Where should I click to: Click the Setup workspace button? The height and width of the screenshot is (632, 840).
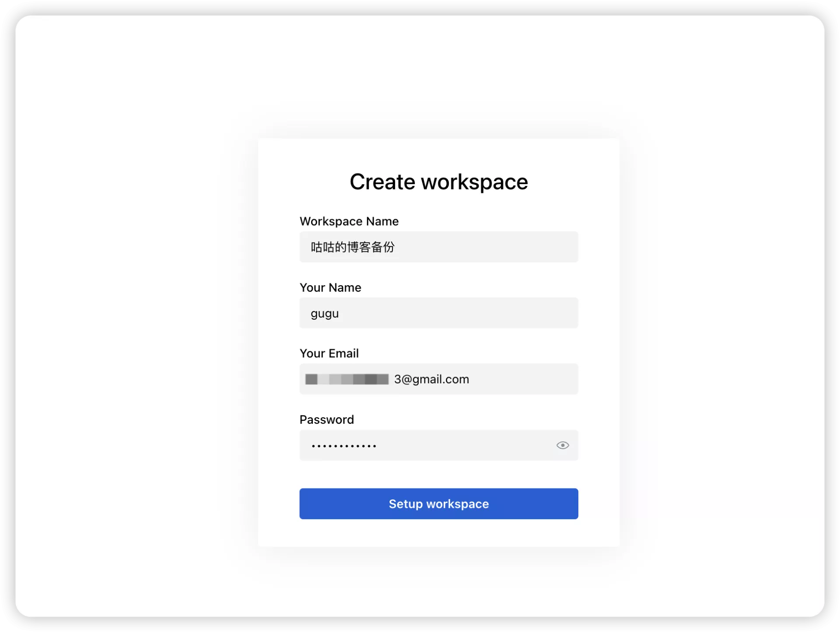(x=438, y=503)
